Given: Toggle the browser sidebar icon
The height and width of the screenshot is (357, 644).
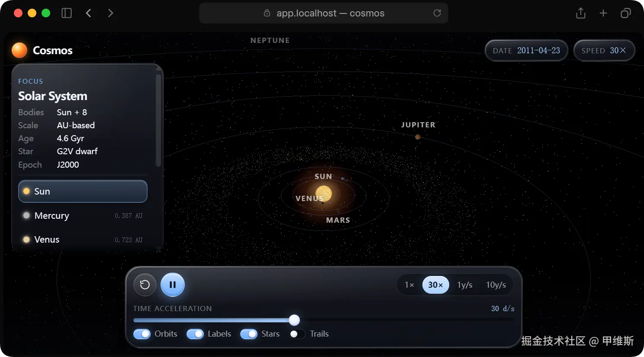Looking at the screenshot, I should [x=67, y=13].
